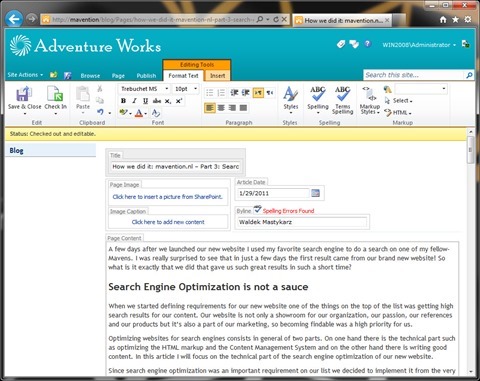The image size is (480, 381).
Task: Switch to the Page ribbon tab
Action: coord(118,76)
